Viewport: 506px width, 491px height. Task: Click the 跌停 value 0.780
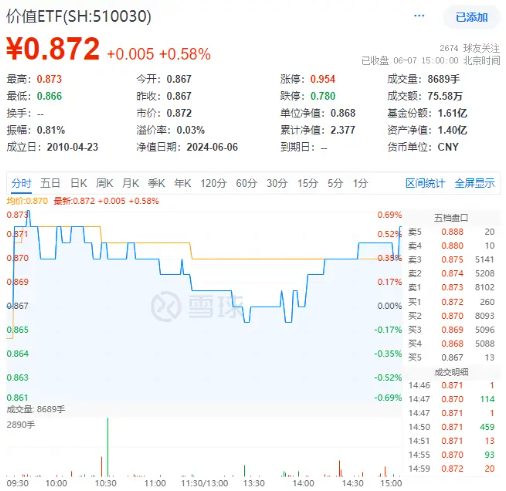tap(322, 96)
